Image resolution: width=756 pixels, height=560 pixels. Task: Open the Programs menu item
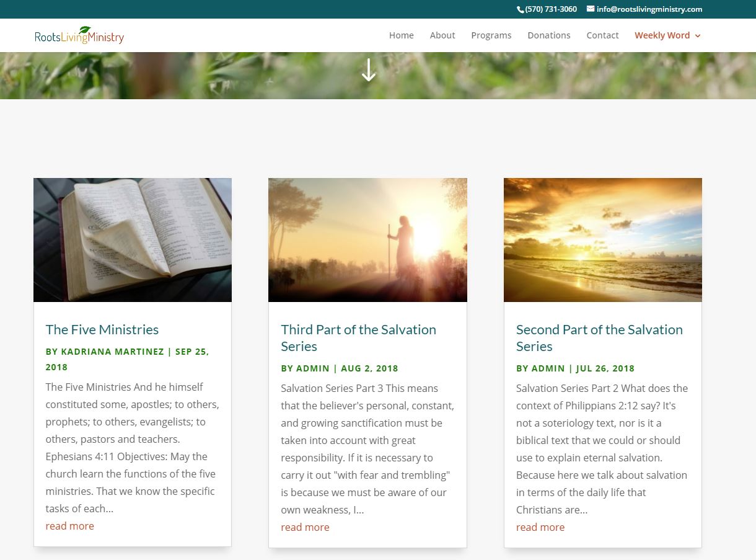[491, 35]
